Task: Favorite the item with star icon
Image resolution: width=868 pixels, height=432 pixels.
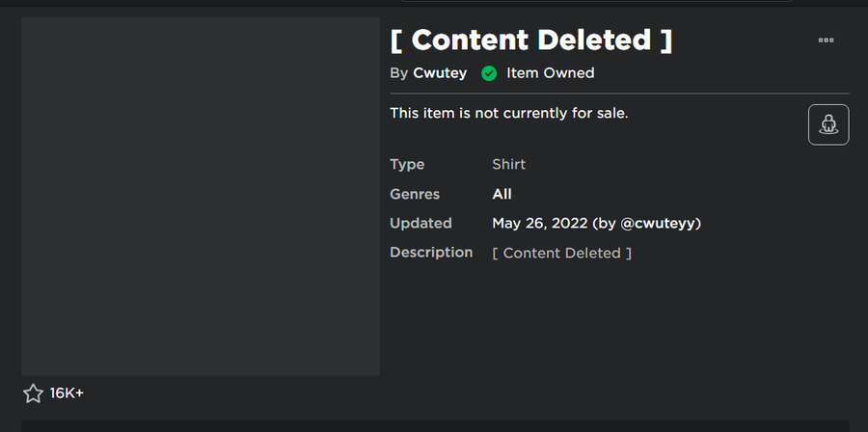Action: (33, 393)
